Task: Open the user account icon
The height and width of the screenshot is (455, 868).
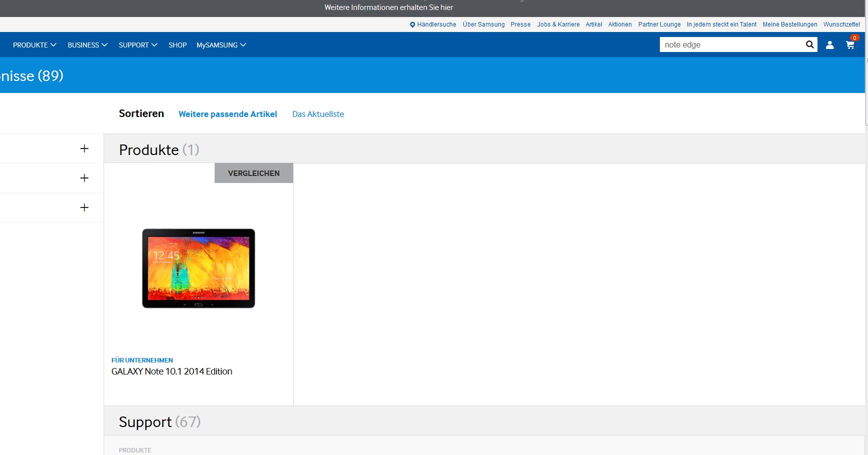Action: [x=829, y=45]
